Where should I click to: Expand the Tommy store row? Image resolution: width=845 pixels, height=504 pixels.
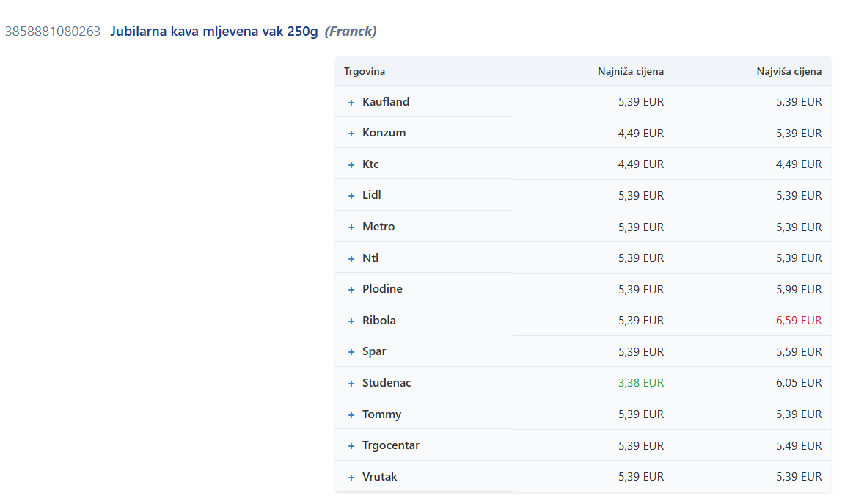[x=351, y=415]
